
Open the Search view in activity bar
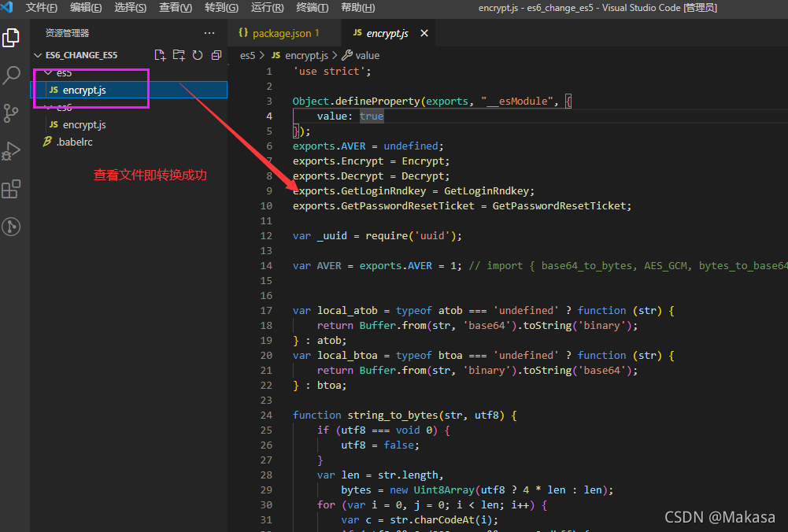[x=11, y=76]
